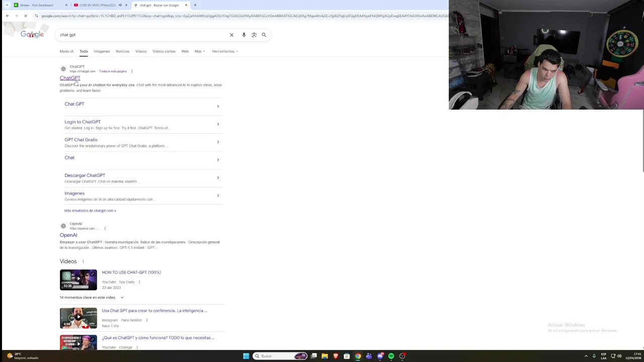644x362 pixels.
Task: Open File Explorer from the taskbar
Action: pyautogui.click(x=325, y=356)
